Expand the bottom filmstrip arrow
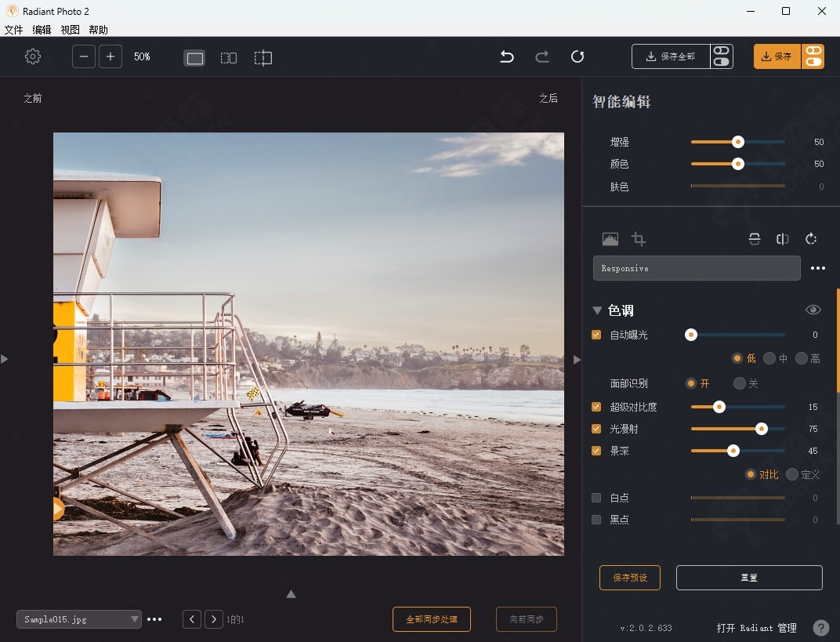The width and height of the screenshot is (840, 642). pos(291,593)
